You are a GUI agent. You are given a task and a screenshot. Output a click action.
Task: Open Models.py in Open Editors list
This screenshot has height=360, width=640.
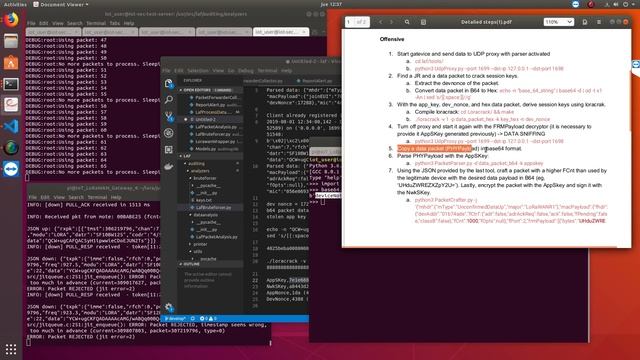206,149
